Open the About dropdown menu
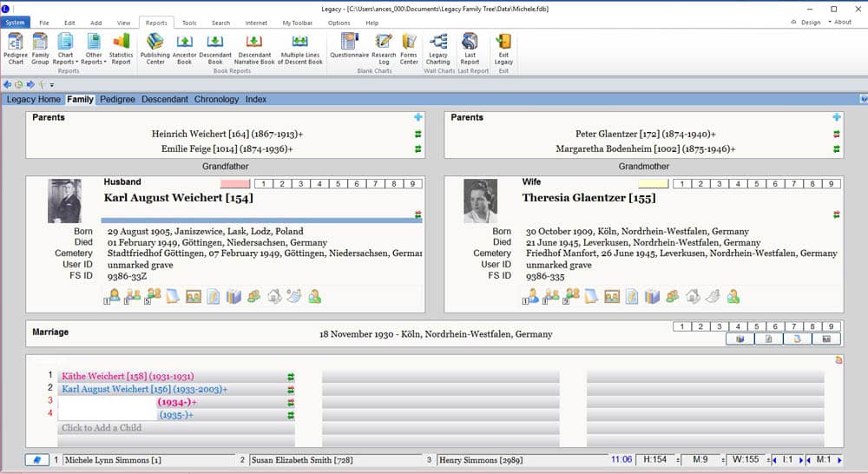This screenshot has height=474, width=868. [x=839, y=23]
